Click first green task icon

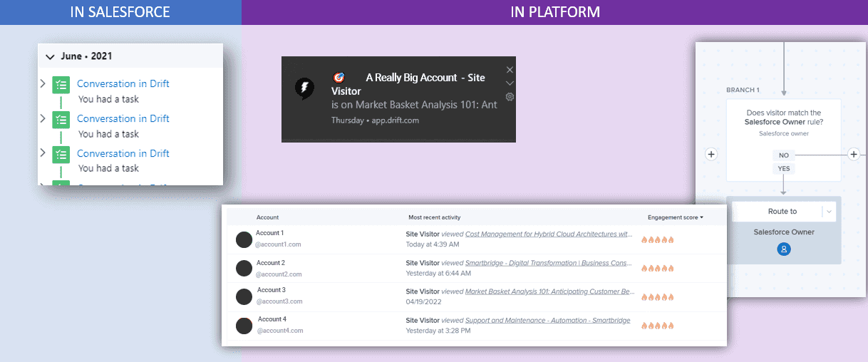click(x=61, y=85)
